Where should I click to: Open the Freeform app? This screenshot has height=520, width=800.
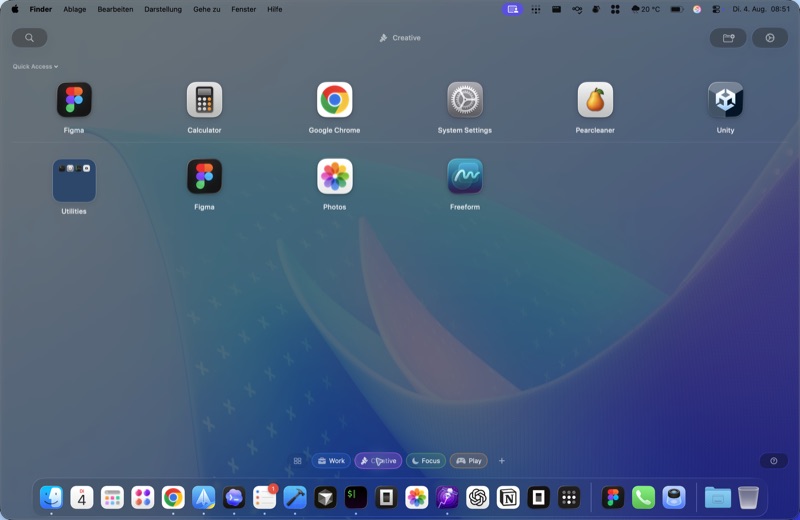(465, 177)
